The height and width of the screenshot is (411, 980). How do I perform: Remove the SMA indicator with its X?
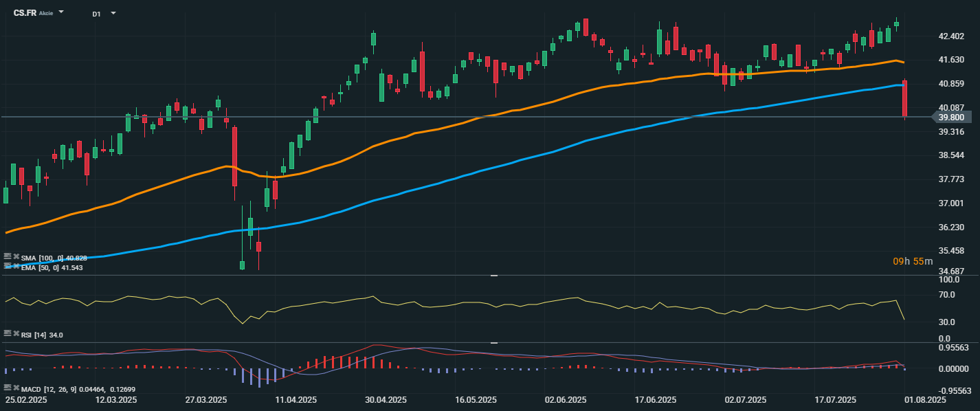(16, 257)
